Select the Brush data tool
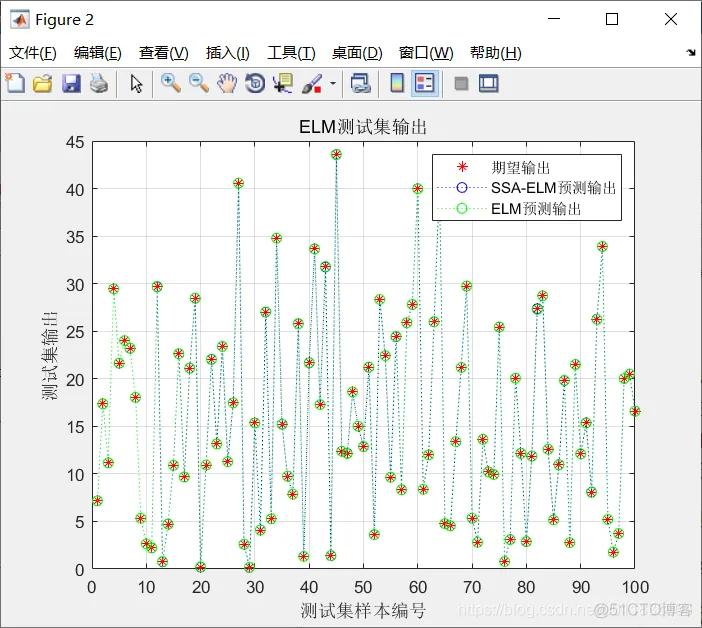This screenshot has width=702, height=628. pos(312,83)
